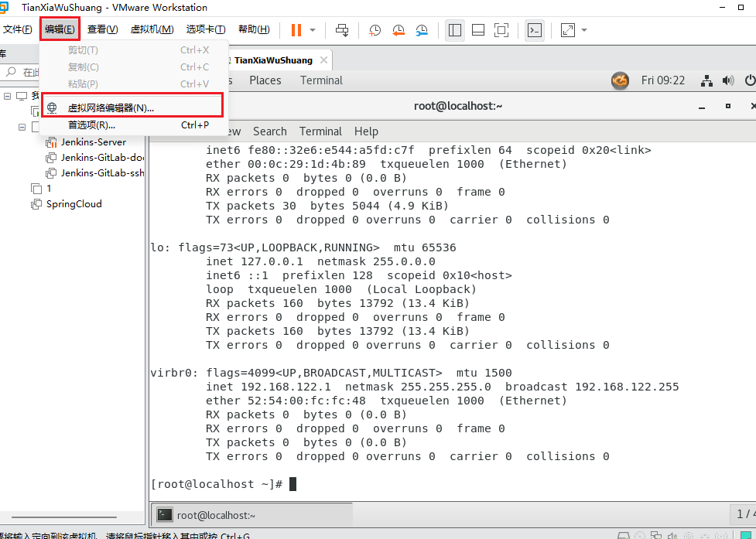Click the stretch guest display icon
The width and height of the screenshot is (756, 539).
click(567, 30)
